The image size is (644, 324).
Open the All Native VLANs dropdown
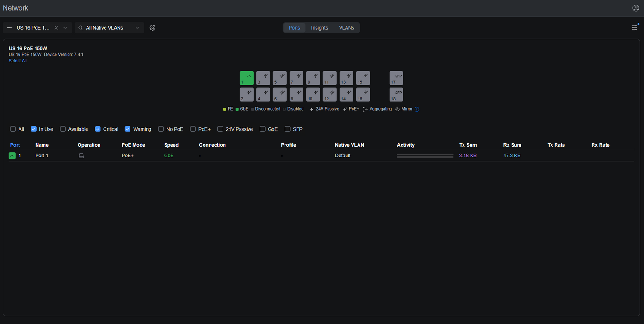pos(109,28)
